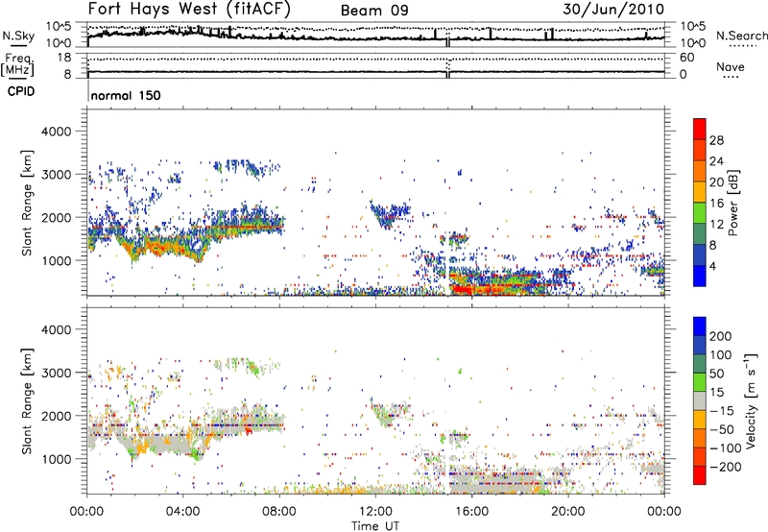This screenshot has width=768, height=532.
Task: Click the 'N.Sky' legend label
Action: [x=18, y=36]
